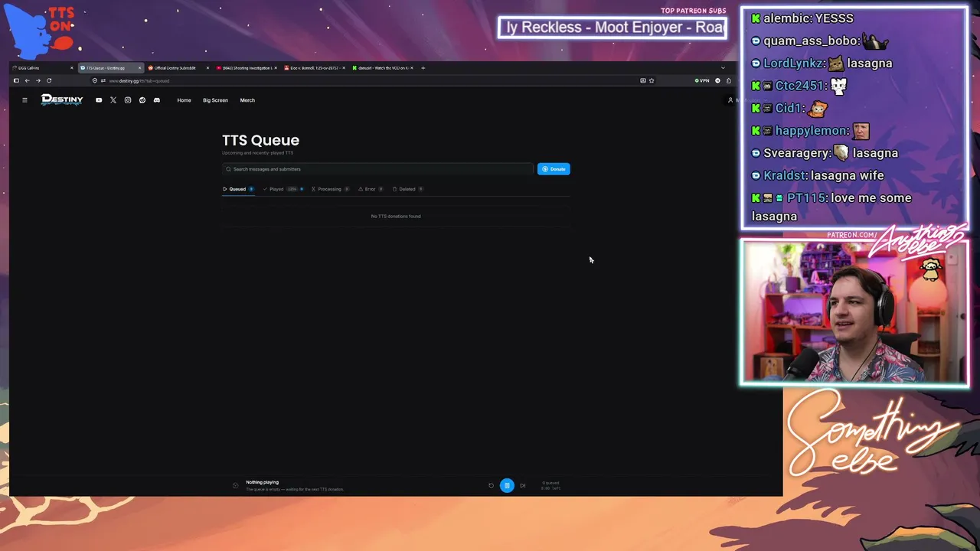Image resolution: width=980 pixels, height=551 pixels.
Task: Switch to the Processing tab
Action: click(x=330, y=189)
